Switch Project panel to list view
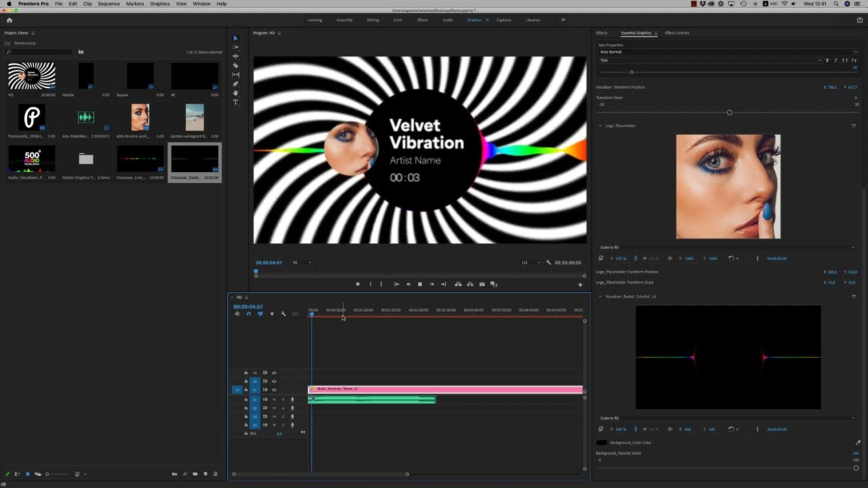This screenshot has width=868, height=488. click(x=17, y=474)
